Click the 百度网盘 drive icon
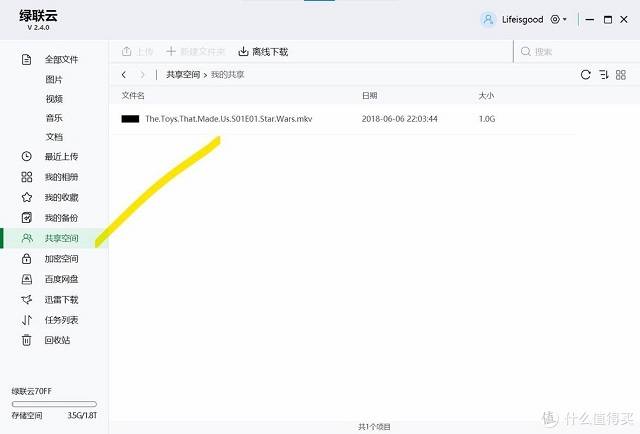 [x=27, y=279]
